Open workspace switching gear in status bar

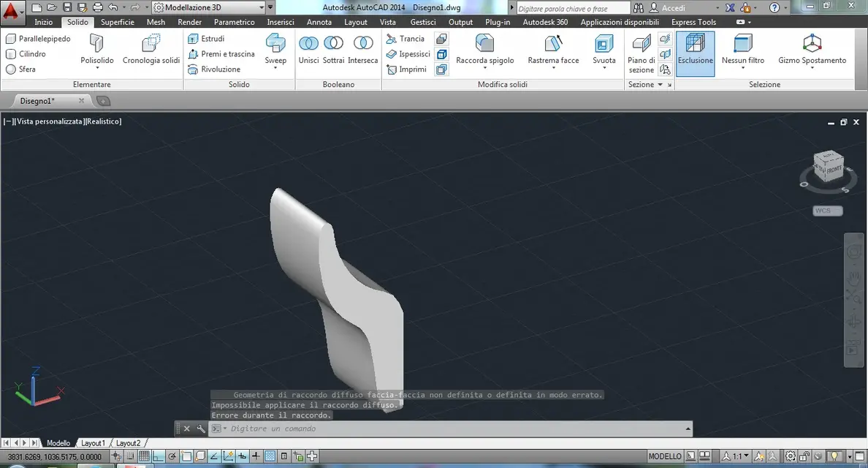(x=791, y=456)
